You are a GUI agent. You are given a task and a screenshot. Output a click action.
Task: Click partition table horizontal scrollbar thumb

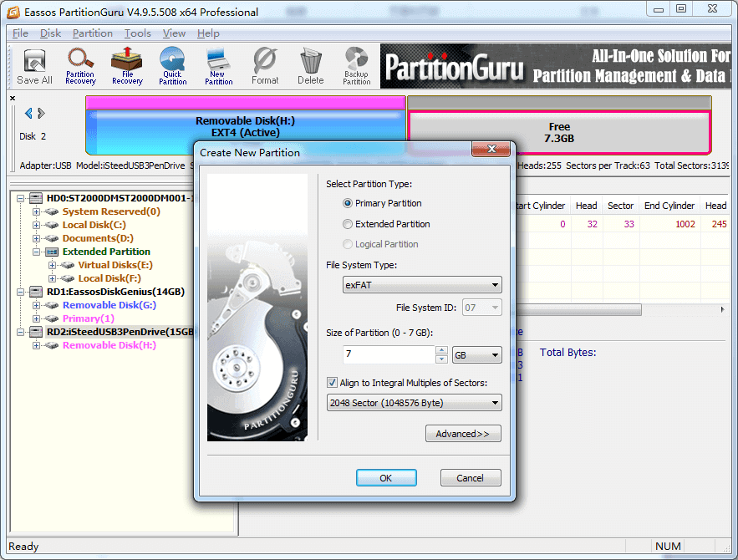tap(579, 309)
